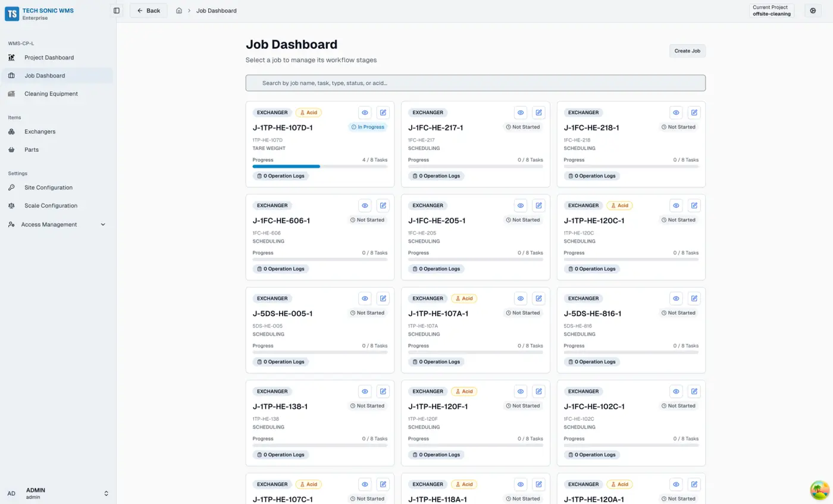Go to Parts in the sidebar
The height and width of the screenshot is (504, 833).
coord(57,149)
